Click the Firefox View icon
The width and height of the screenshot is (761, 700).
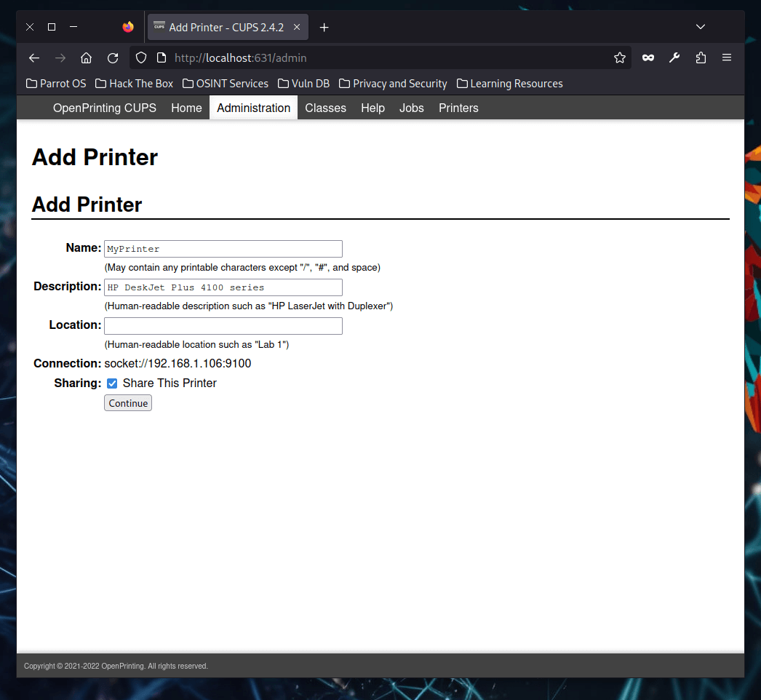tap(128, 27)
